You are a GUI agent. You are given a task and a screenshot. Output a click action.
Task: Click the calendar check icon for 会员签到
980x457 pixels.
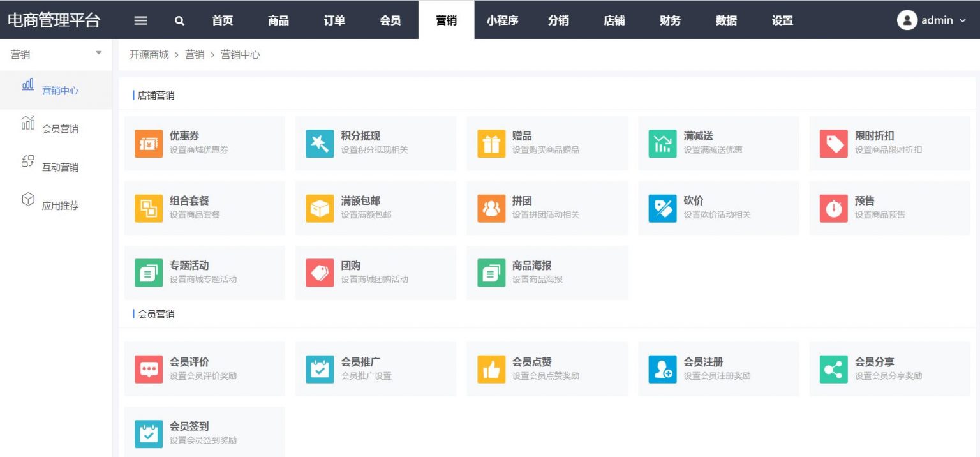point(149,434)
